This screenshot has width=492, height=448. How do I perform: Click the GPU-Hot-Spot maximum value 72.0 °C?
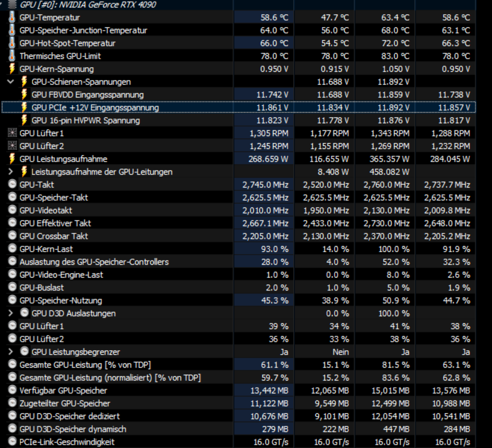pyautogui.click(x=395, y=43)
